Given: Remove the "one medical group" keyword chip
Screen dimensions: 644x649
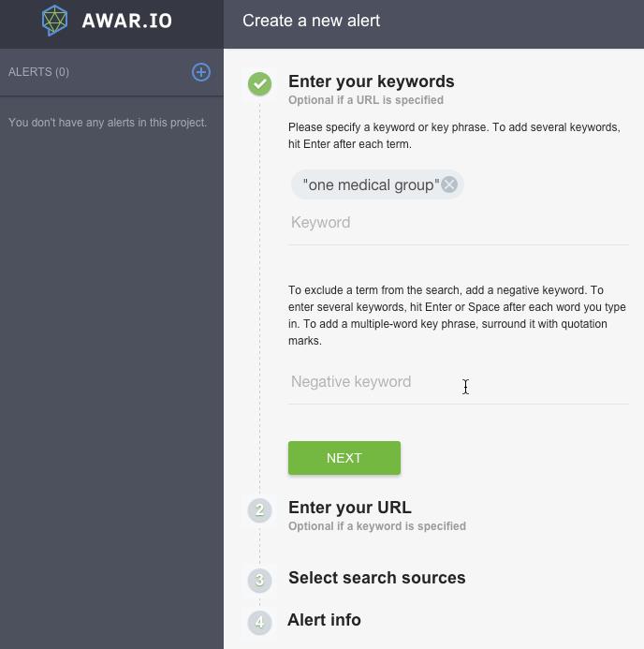Looking at the screenshot, I should point(449,184).
